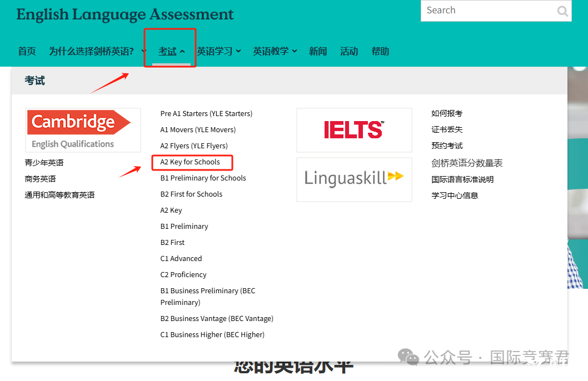
Task: Select the 英语学习 menu label
Action: coord(215,51)
